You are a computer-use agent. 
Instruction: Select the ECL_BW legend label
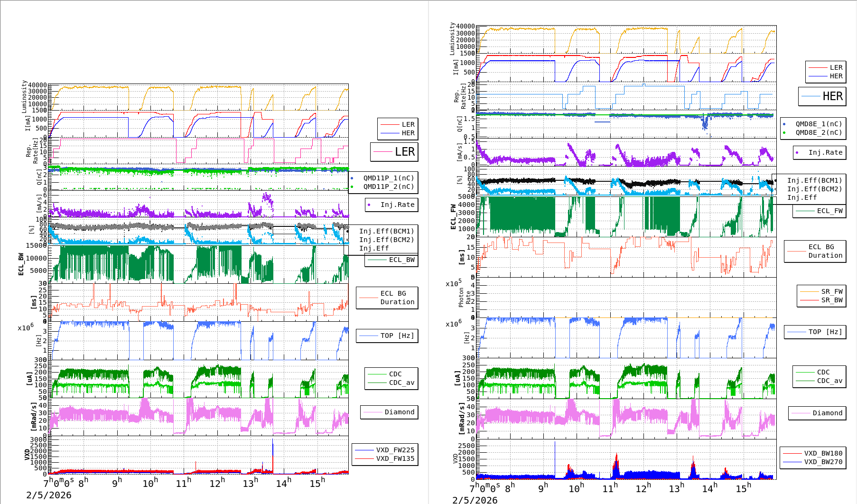point(392,260)
